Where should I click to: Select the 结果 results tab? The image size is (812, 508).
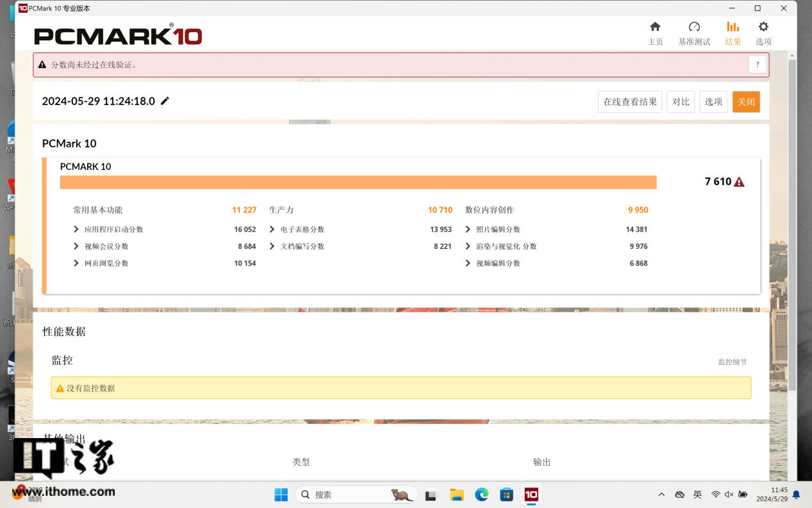pyautogui.click(x=733, y=33)
